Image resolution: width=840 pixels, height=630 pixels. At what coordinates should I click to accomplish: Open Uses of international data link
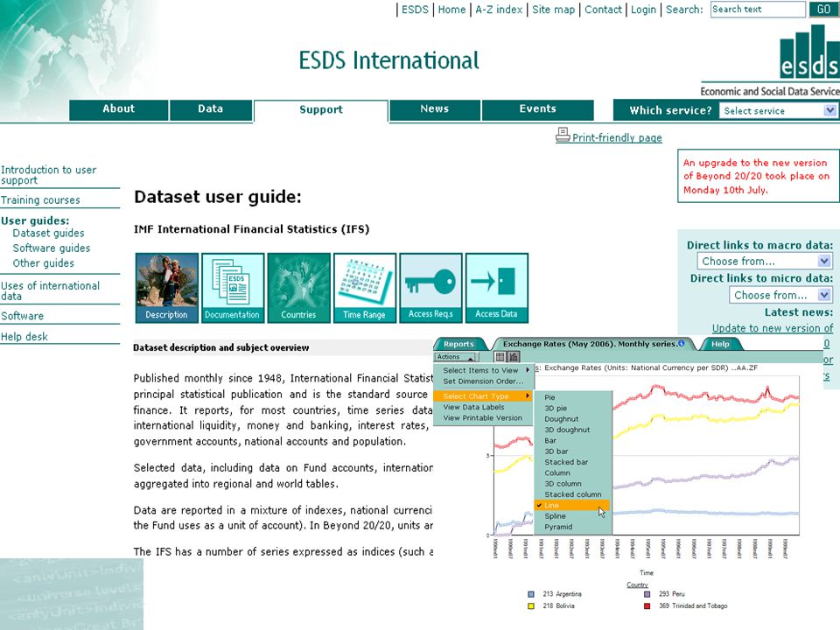point(51,290)
